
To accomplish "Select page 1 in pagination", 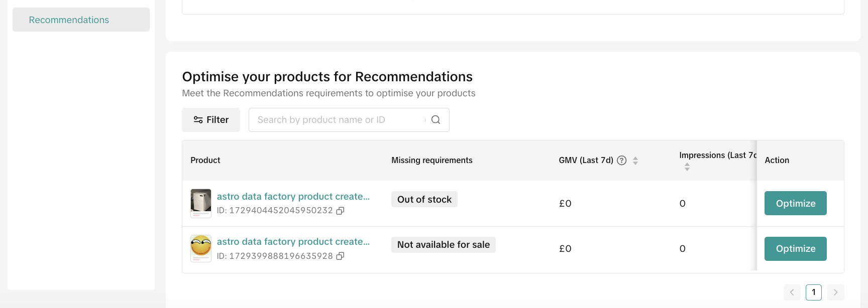I will tap(813, 292).
